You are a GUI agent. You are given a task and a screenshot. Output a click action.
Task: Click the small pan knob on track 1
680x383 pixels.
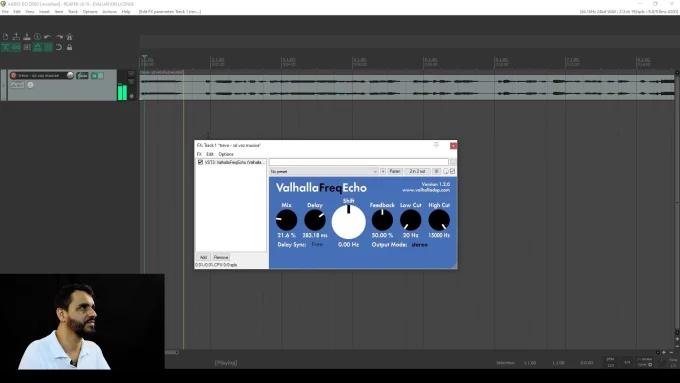(30, 85)
